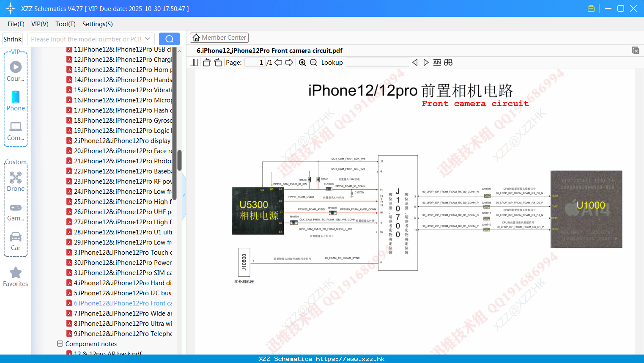644x363 pixels.
Task: Find next lookup result
Action: [426, 62]
